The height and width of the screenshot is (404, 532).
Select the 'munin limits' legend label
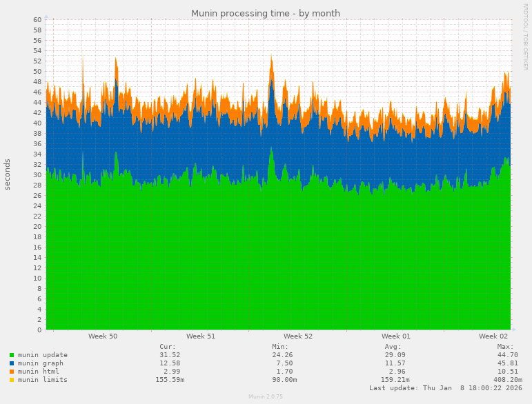click(x=43, y=380)
